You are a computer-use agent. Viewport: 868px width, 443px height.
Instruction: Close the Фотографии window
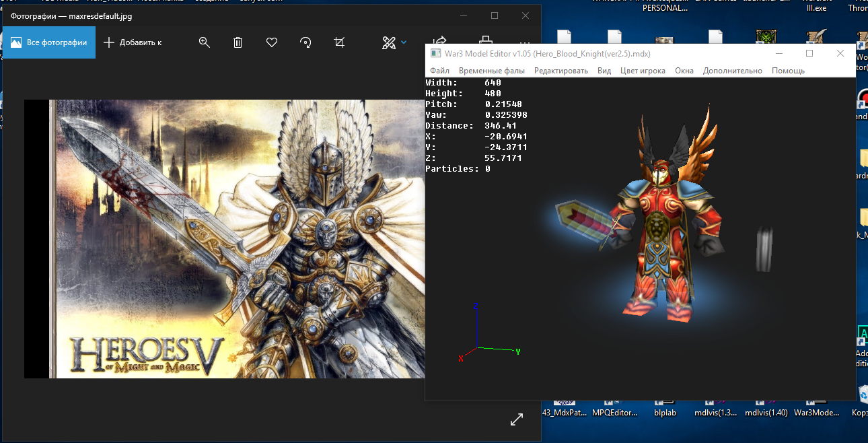pyautogui.click(x=526, y=15)
